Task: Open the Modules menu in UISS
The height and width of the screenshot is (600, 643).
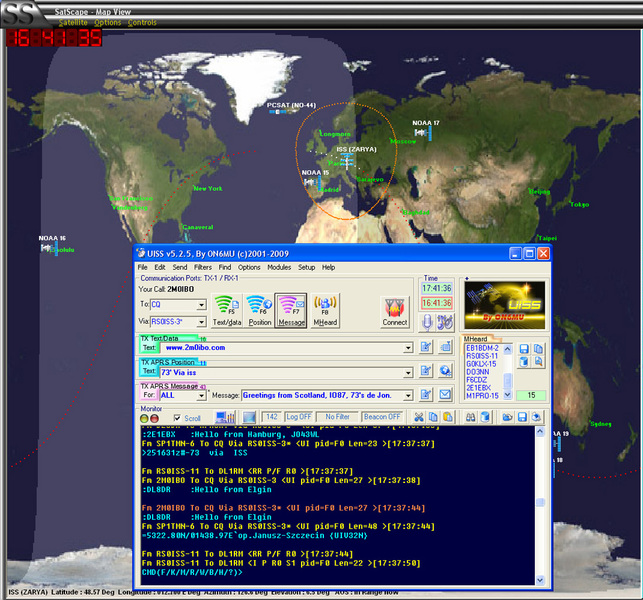Action: 279,267
